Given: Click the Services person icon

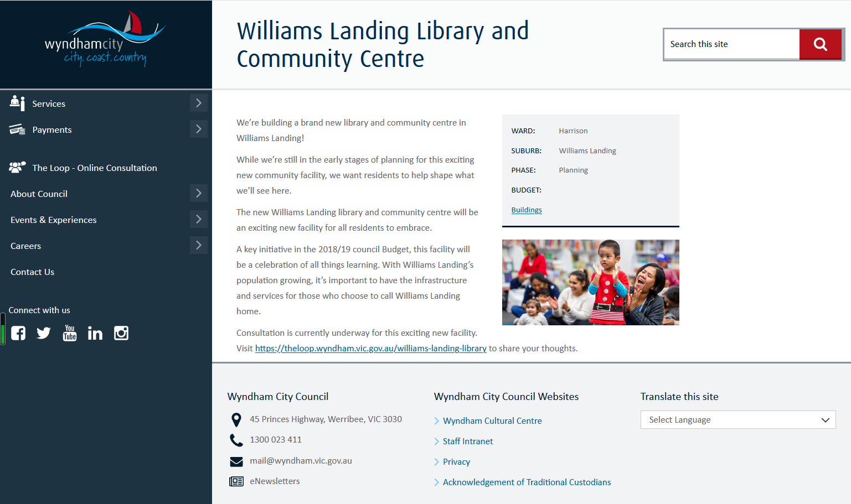Looking at the screenshot, I should 17,103.
